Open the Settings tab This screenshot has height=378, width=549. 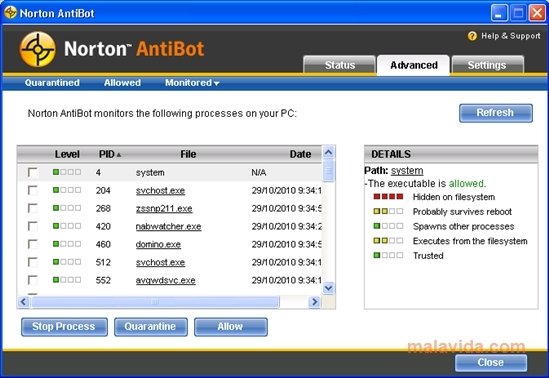coord(487,65)
